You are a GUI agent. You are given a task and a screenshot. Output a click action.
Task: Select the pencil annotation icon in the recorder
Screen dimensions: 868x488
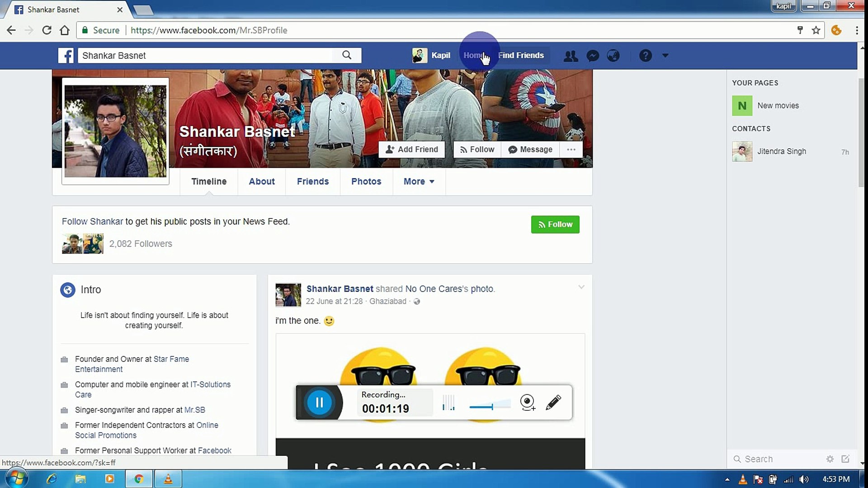554,402
